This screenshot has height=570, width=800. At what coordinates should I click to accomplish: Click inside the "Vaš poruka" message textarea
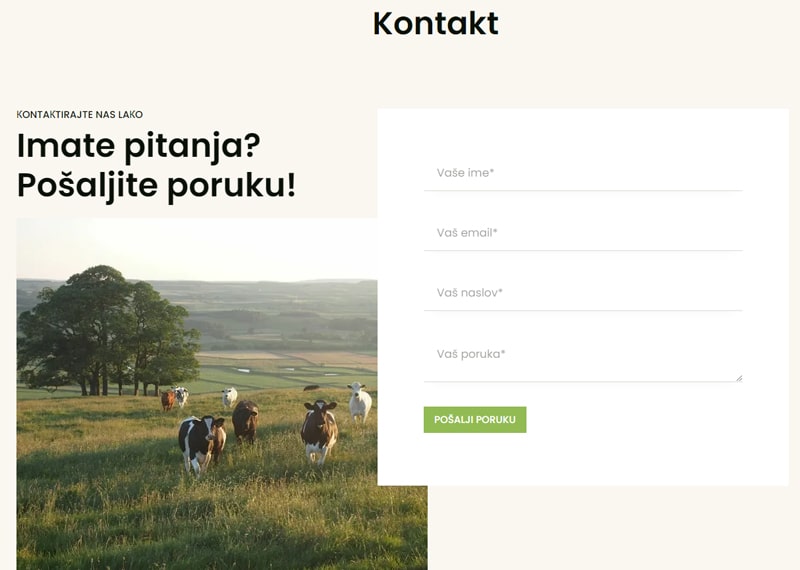click(583, 359)
